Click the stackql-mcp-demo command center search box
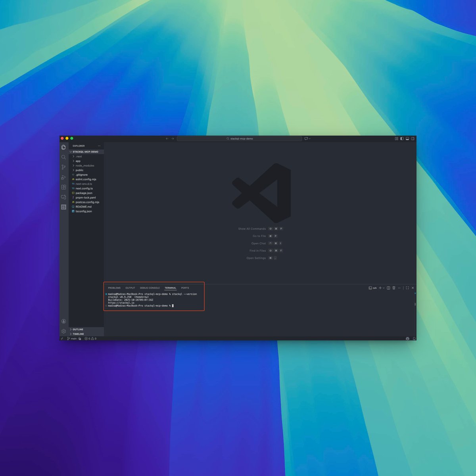 pyautogui.click(x=240, y=139)
